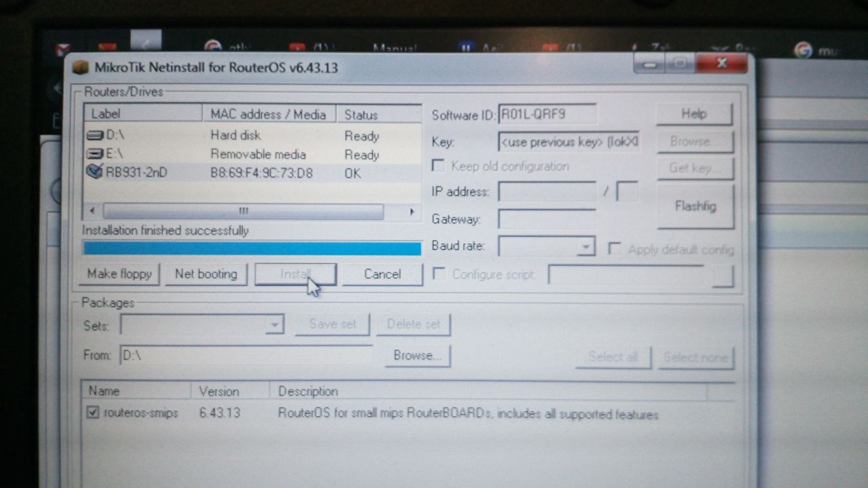Maximize the Netinstall window
Screen dimensions: 868x488
click(x=679, y=64)
